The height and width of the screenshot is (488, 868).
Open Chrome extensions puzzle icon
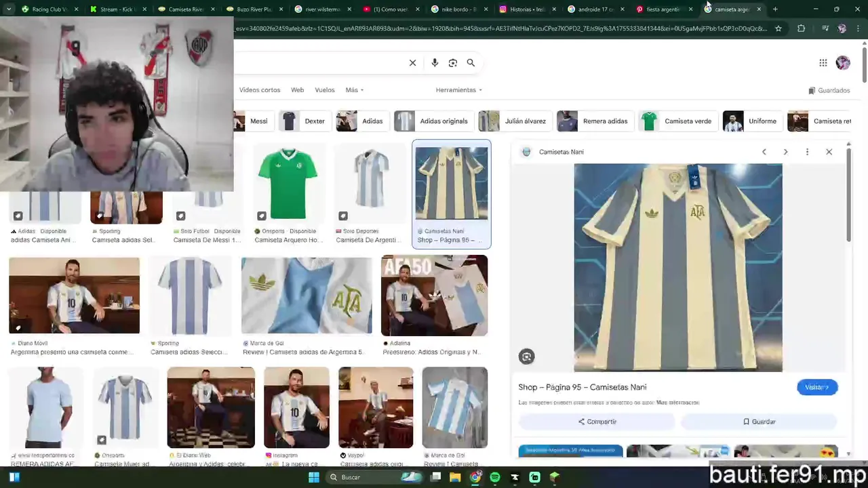click(x=801, y=28)
